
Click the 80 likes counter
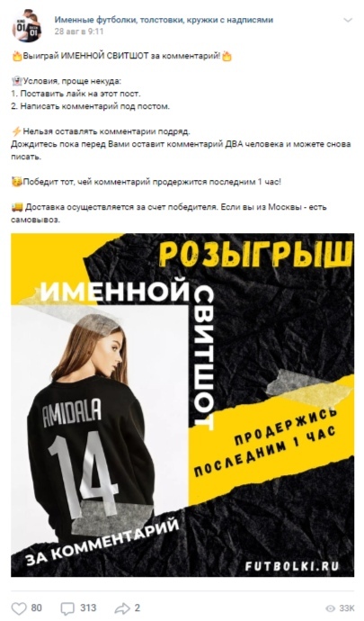pyautogui.click(x=36, y=607)
